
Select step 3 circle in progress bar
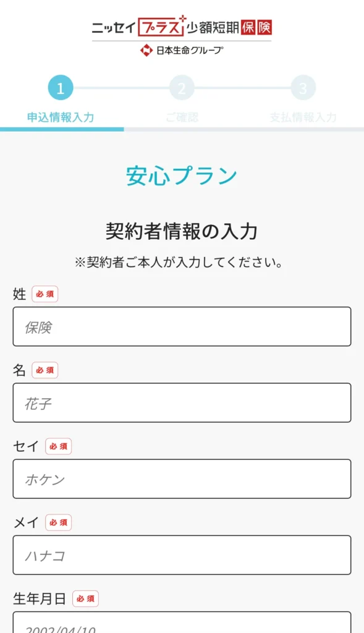click(303, 88)
